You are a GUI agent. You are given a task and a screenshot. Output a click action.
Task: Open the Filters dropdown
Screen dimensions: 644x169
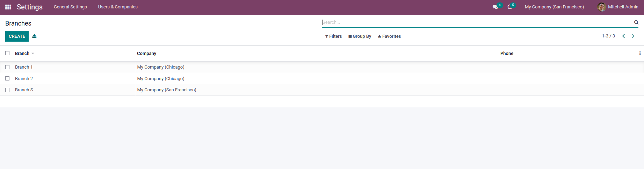click(333, 36)
